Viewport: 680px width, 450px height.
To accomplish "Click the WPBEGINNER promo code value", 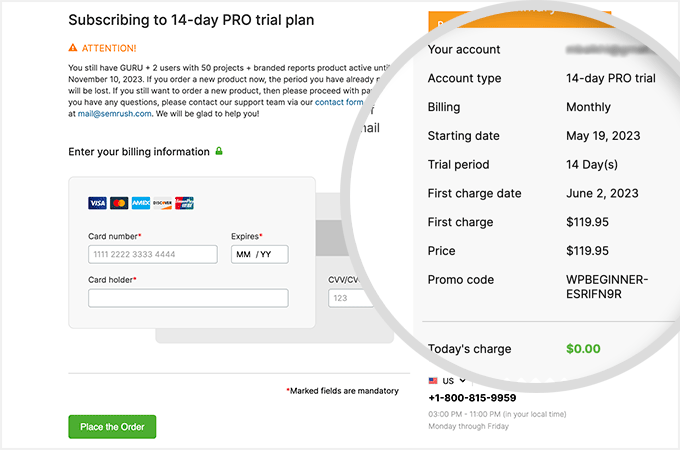I will 606,287.
